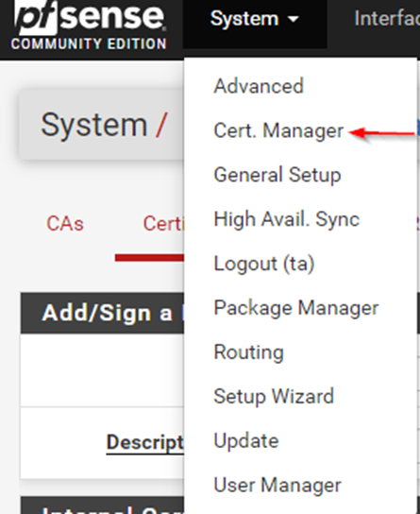Open Cert. Manager from the dropdown
This screenshot has height=514, width=420.
pos(278,130)
